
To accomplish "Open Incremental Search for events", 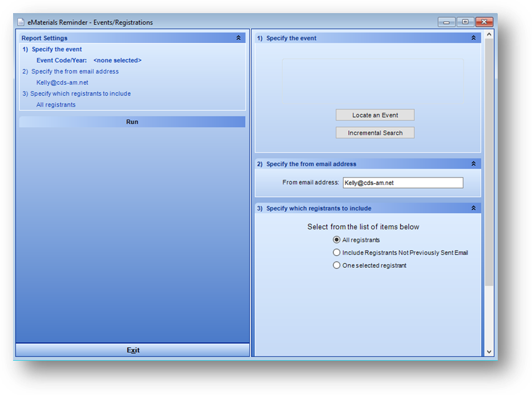I will coord(375,133).
